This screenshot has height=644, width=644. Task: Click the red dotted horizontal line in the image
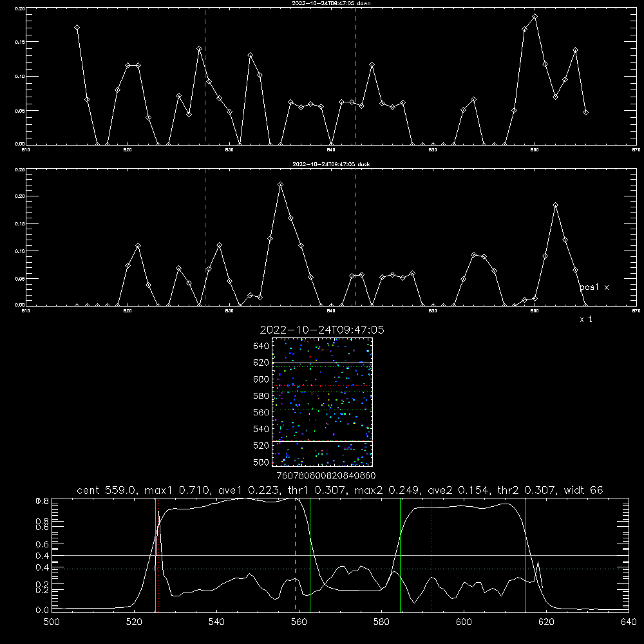[323, 385]
